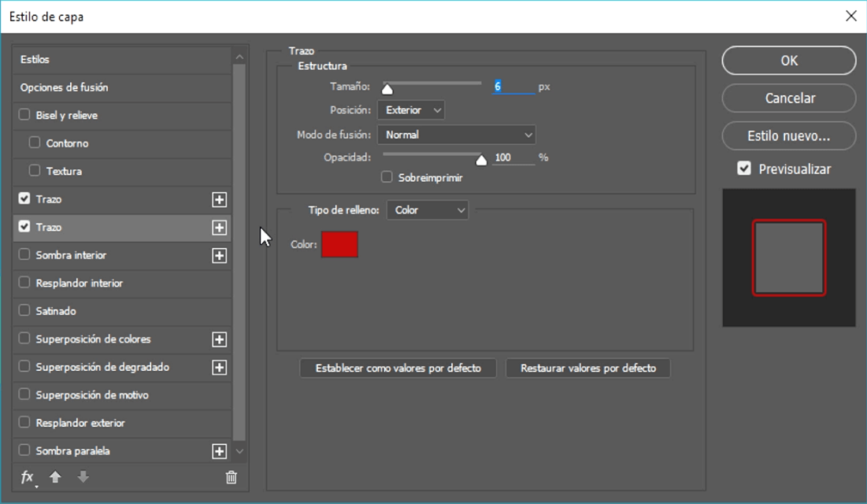Open the Posición dropdown set to Exterior
Screen dimensions: 867x504
click(x=411, y=110)
